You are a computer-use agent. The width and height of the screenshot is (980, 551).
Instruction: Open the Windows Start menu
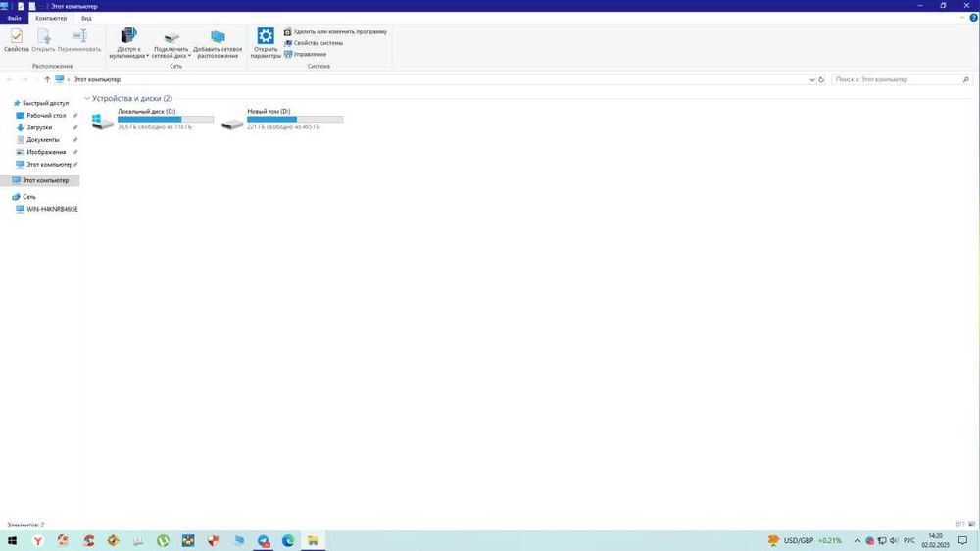12,540
